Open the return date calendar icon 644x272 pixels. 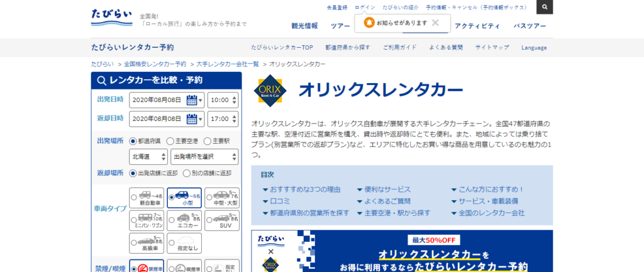point(192,118)
